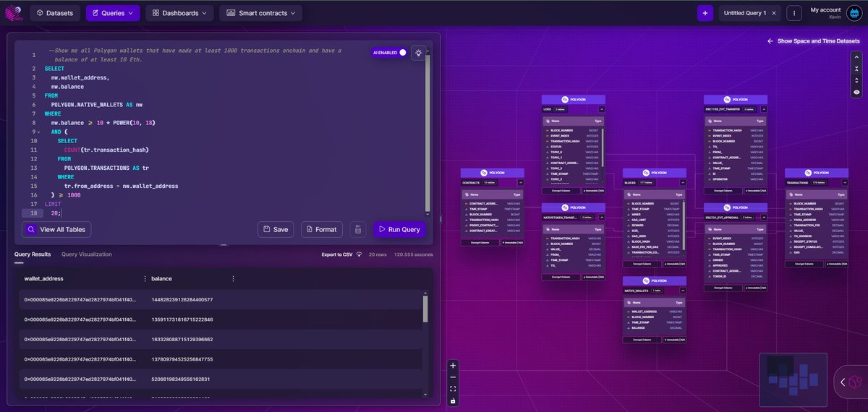The height and width of the screenshot is (412, 868).
Task: Zoom in on the schema diagram canvas
Action: coord(453,365)
